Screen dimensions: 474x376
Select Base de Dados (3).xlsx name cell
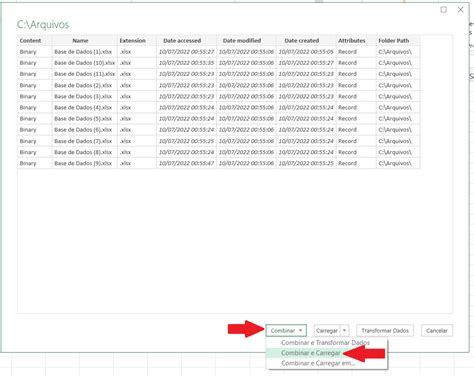click(x=83, y=96)
